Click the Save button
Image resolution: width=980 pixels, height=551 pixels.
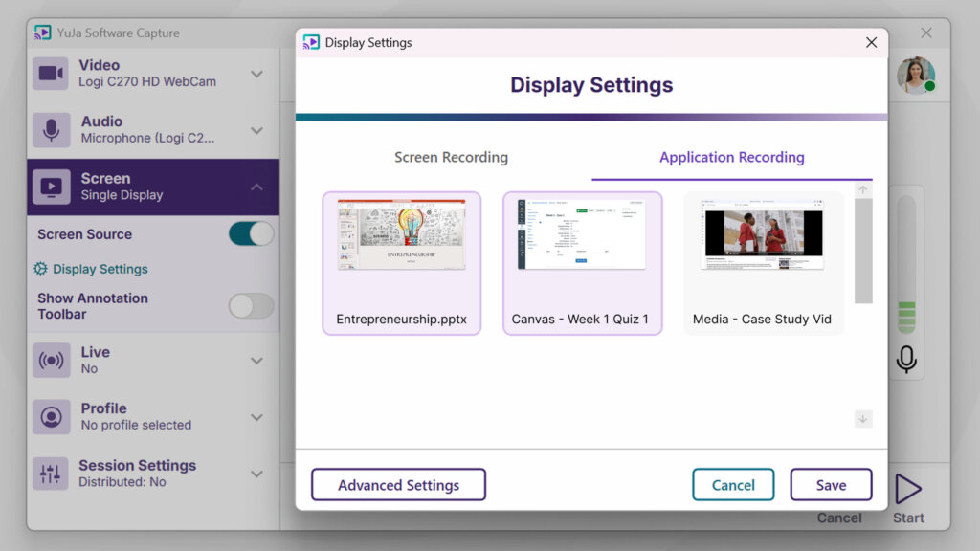point(830,485)
